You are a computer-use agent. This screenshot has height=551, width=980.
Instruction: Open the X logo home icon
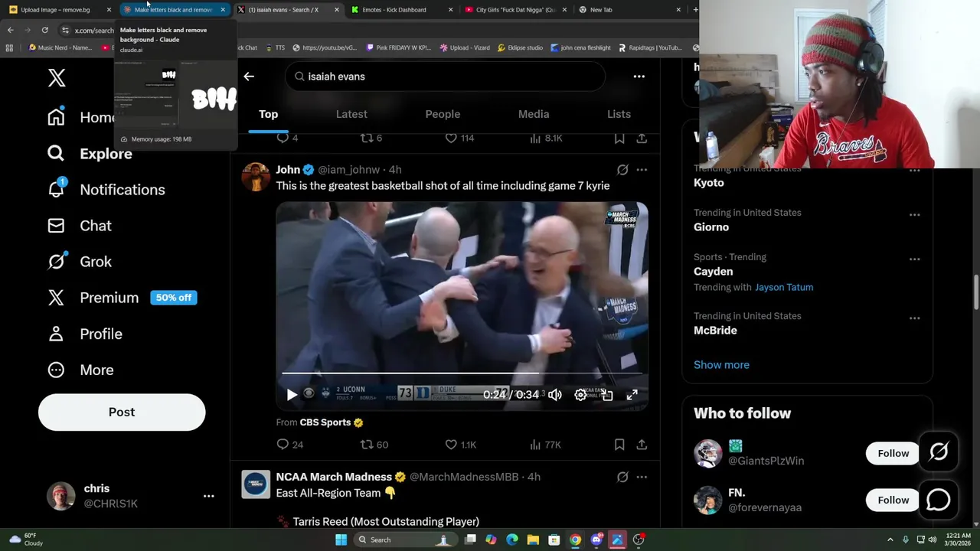pyautogui.click(x=57, y=77)
